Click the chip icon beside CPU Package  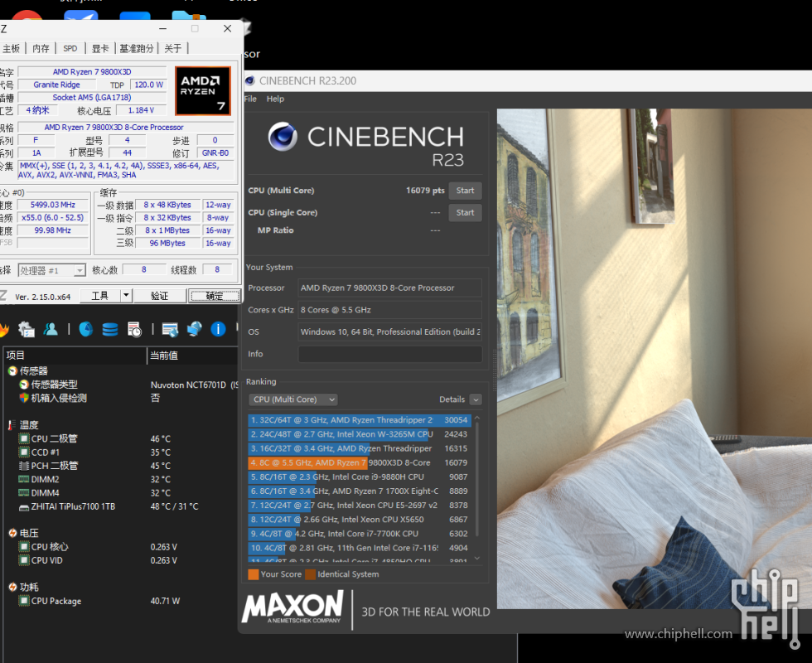[24, 601]
